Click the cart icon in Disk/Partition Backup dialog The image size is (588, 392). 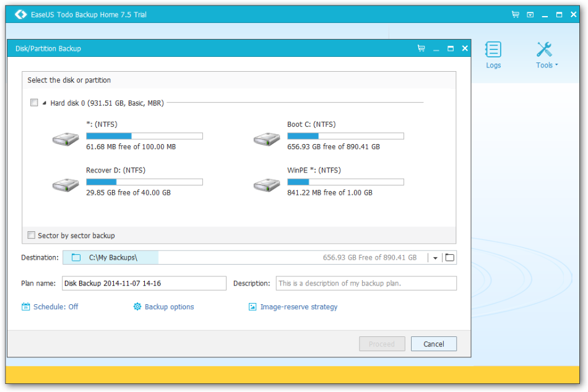tap(421, 48)
